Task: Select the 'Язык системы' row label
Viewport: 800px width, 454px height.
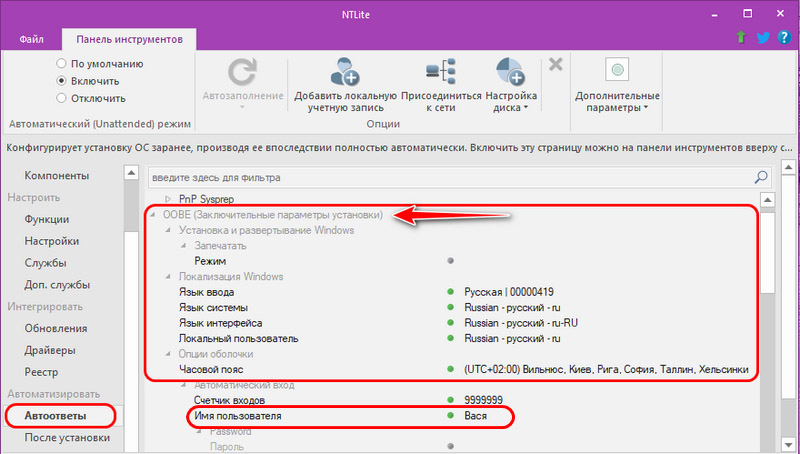Action: (213, 308)
